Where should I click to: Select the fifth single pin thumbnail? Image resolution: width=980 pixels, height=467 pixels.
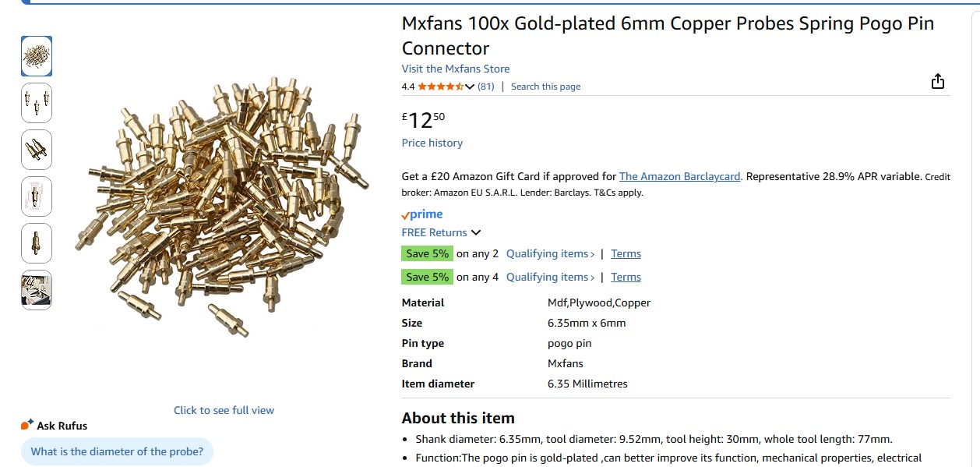point(37,243)
